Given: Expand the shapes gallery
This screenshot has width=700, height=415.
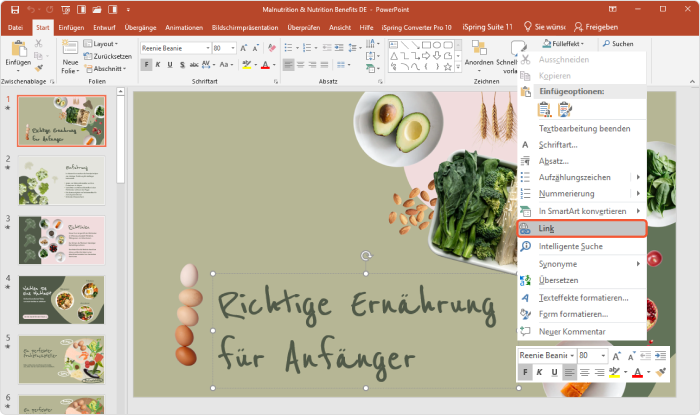Looking at the screenshot, I should (458, 67).
